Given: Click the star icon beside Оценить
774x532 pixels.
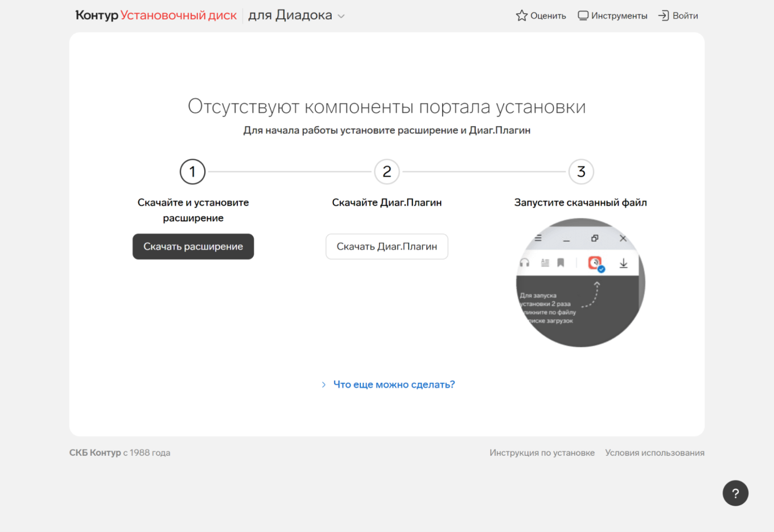Looking at the screenshot, I should click(521, 15).
